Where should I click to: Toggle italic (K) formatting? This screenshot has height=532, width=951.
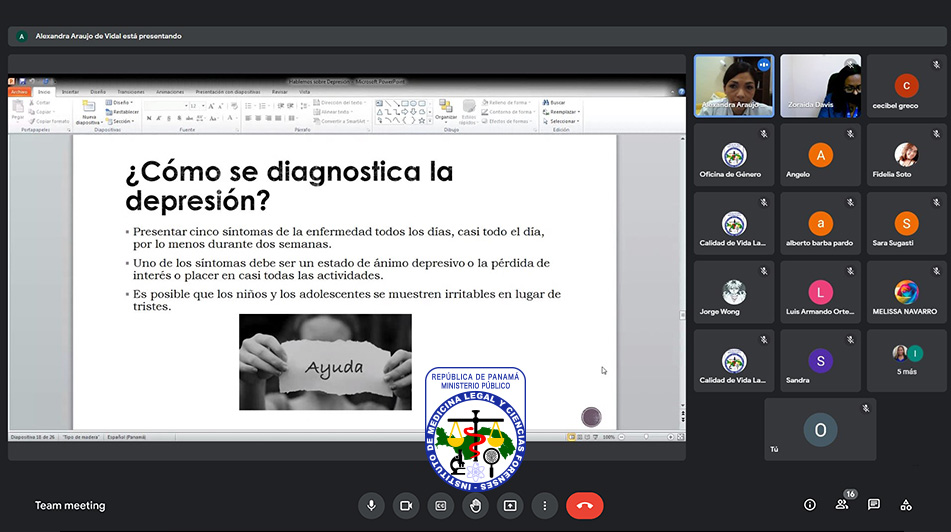coord(159,118)
